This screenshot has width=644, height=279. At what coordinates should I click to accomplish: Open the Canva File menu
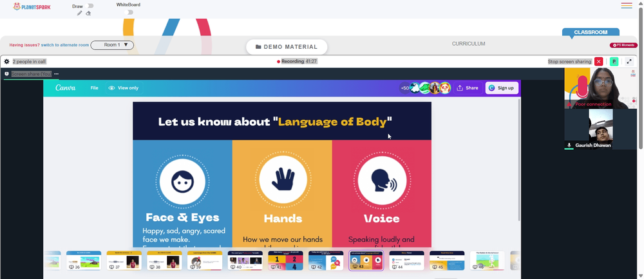click(x=95, y=87)
